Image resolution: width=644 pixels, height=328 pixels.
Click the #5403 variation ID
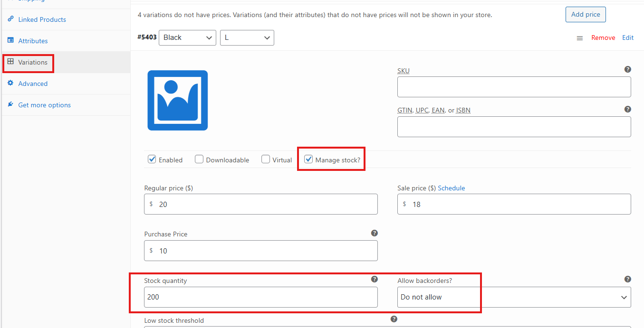pyautogui.click(x=147, y=37)
